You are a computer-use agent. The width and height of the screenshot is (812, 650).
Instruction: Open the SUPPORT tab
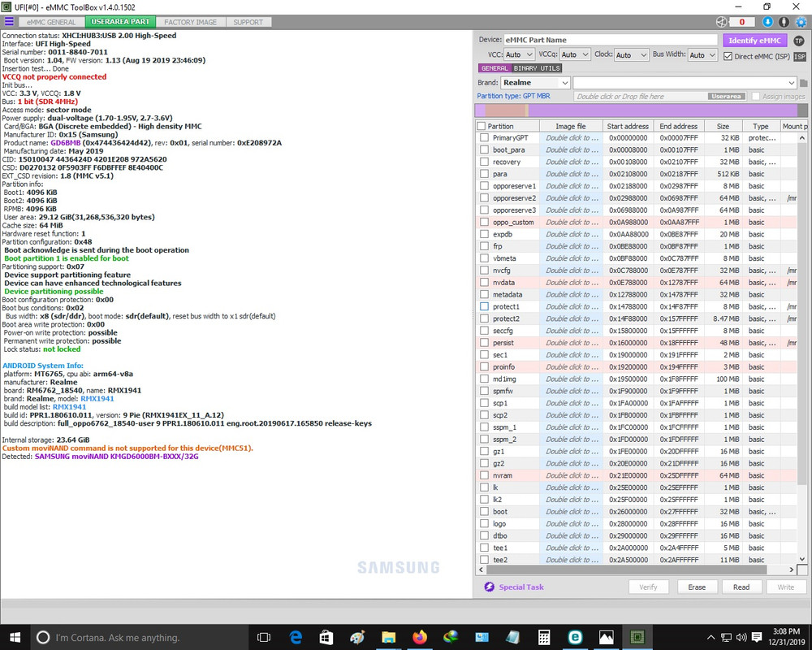click(248, 22)
